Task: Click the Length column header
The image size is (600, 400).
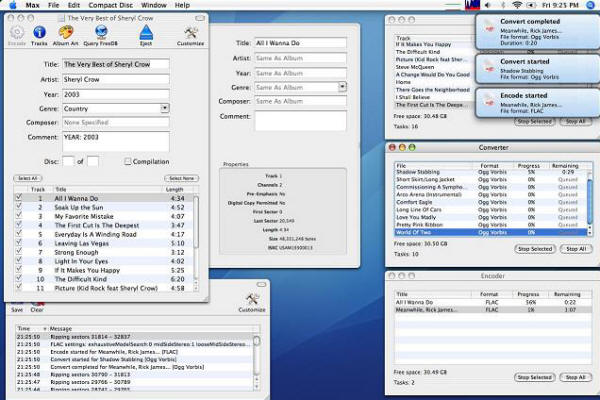Action: pyautogui.click(x=177, y=189)
